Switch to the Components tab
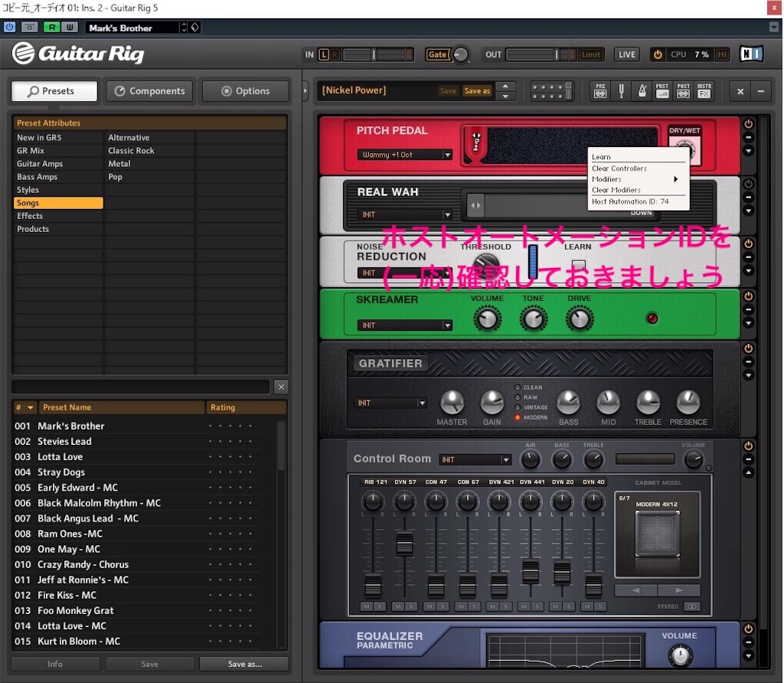 pyautogui.click(x=150, y=91)
